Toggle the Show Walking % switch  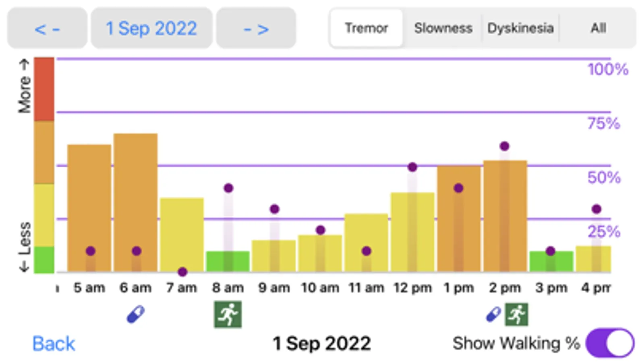pos(610,343)
